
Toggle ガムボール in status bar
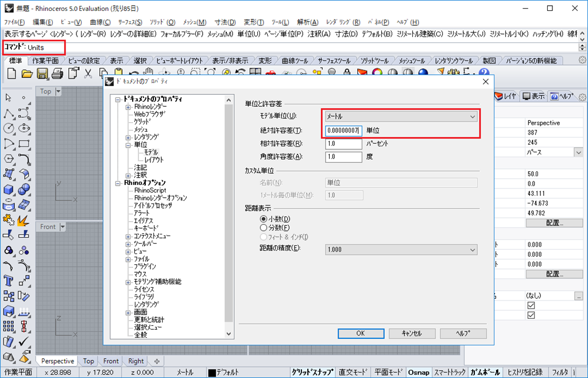485,372
